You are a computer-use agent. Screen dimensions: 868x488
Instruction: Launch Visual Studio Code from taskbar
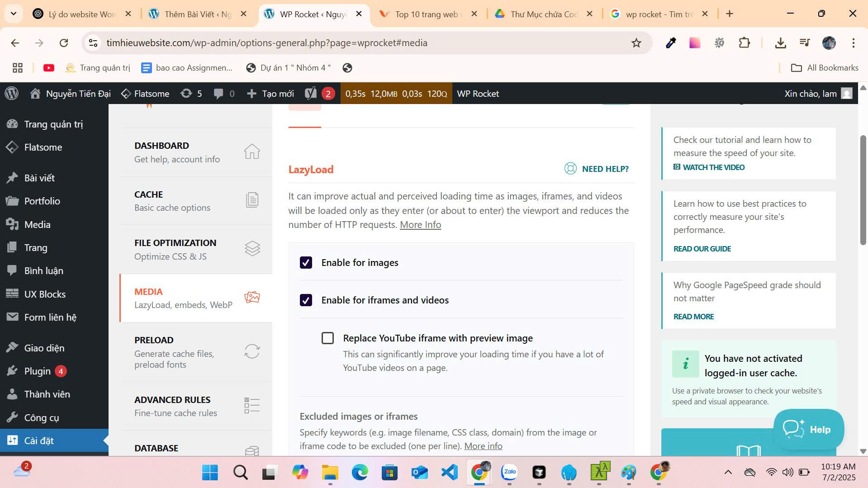pyautogui.click(x=449, y=473)
